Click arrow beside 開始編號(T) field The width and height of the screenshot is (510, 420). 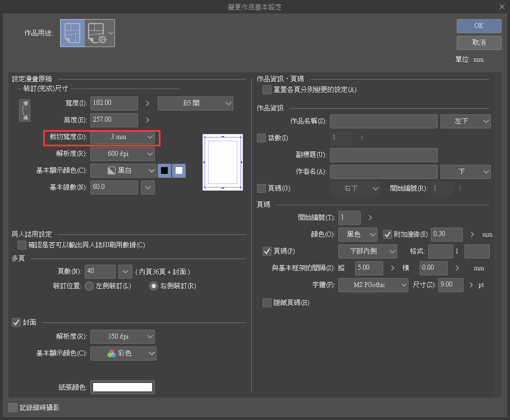click(370, 218)
